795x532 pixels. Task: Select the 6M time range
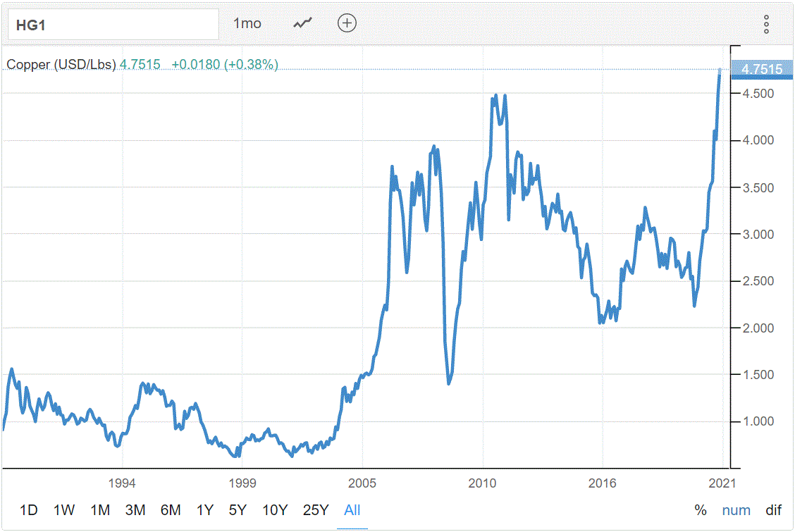170,510
